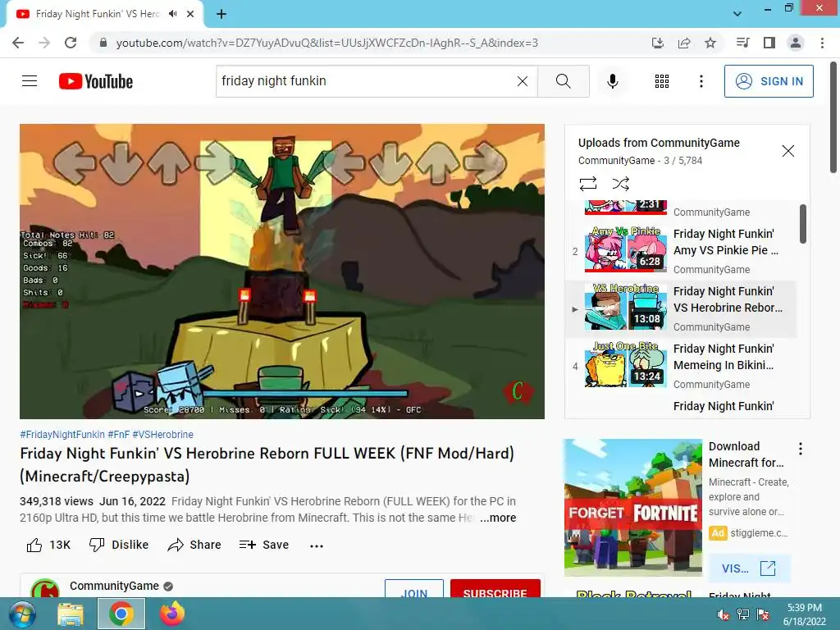Start voice search with microphone icon
The width and height of the screenshot is (840, 630).
point(613,81)
